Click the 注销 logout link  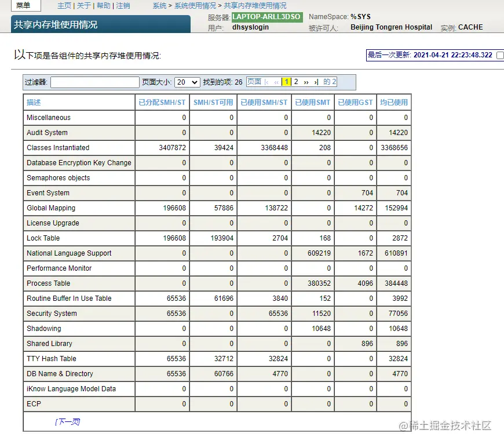(123, 6)
